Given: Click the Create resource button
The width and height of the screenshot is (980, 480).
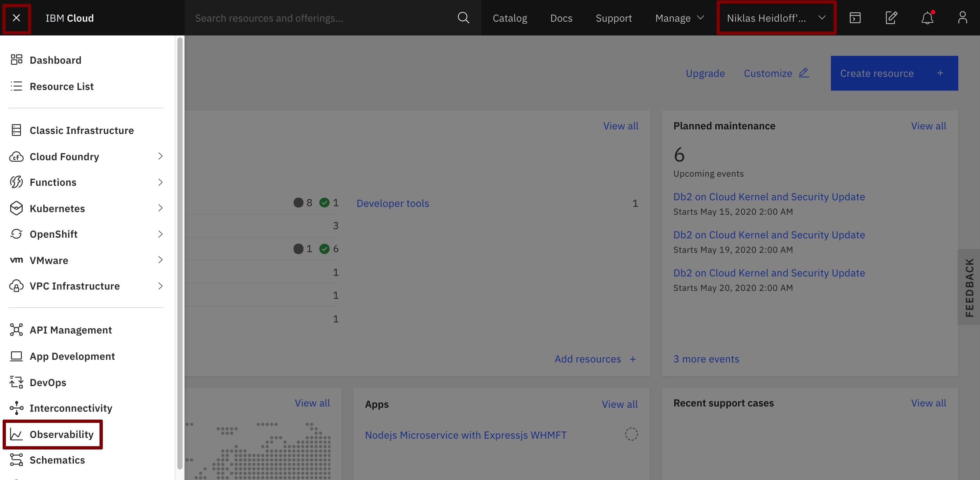Looking at the screenshot, I should pyautogui.click(x=894, y=73).
